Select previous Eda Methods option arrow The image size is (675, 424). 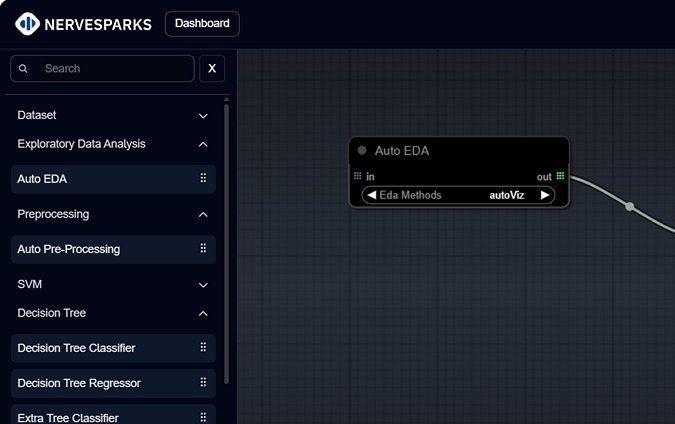point(372,195)
